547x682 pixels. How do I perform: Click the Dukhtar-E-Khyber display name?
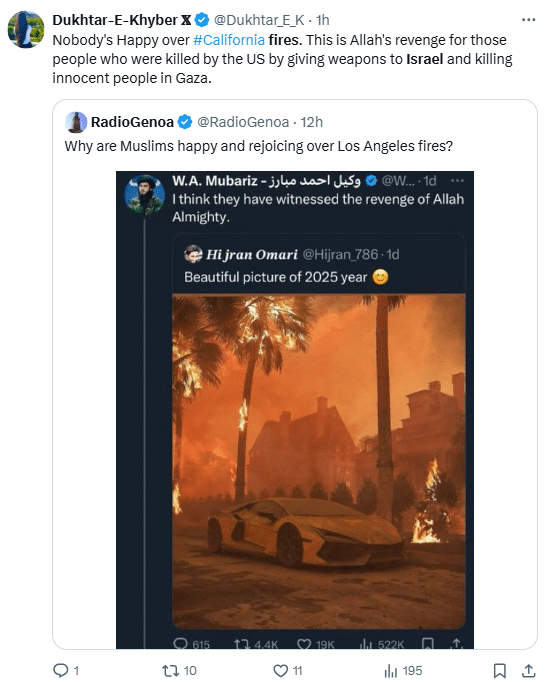(115, 20)
